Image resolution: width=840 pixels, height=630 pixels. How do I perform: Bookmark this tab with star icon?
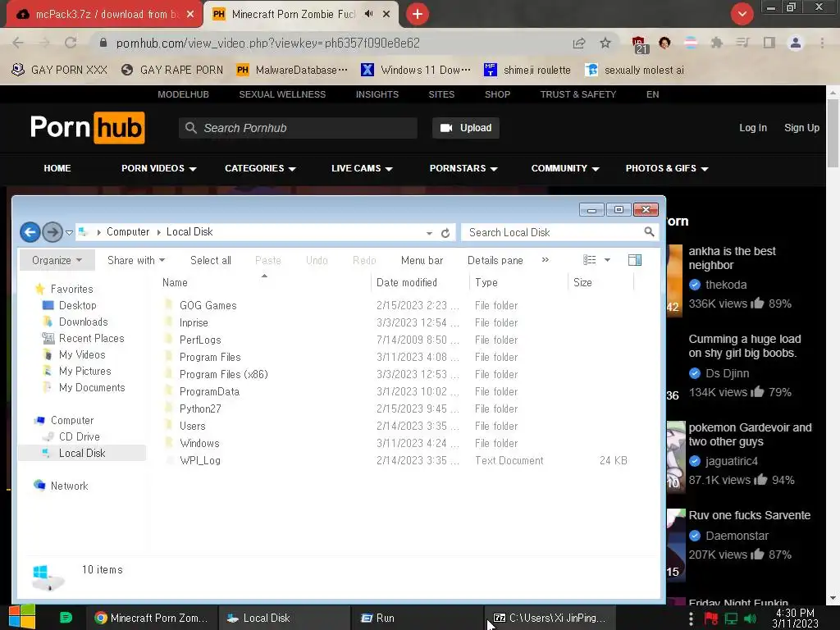coord(605,43)
